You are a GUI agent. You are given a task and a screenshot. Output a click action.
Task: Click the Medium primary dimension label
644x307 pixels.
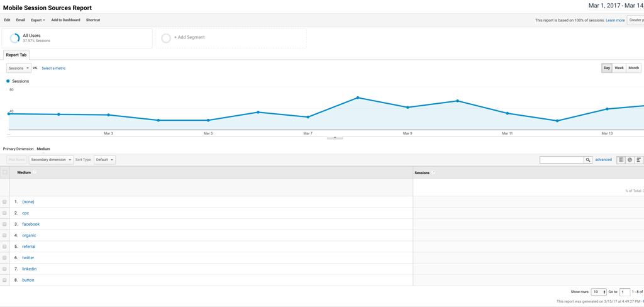(43, 148)
